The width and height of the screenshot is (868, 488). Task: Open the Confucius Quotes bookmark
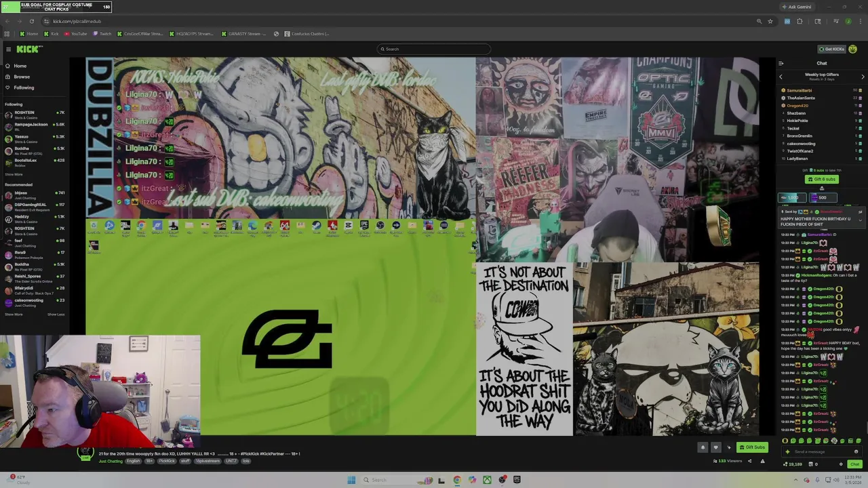[307, 34]
